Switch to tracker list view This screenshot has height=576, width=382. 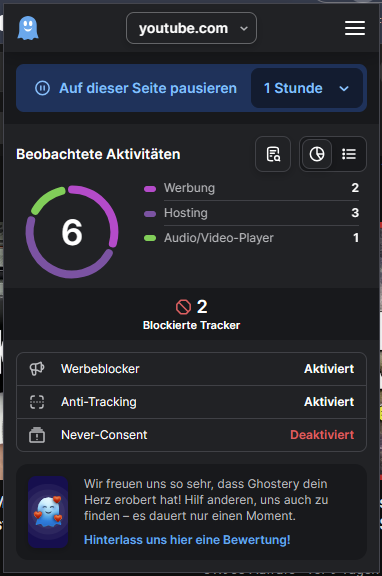(349, 154)
